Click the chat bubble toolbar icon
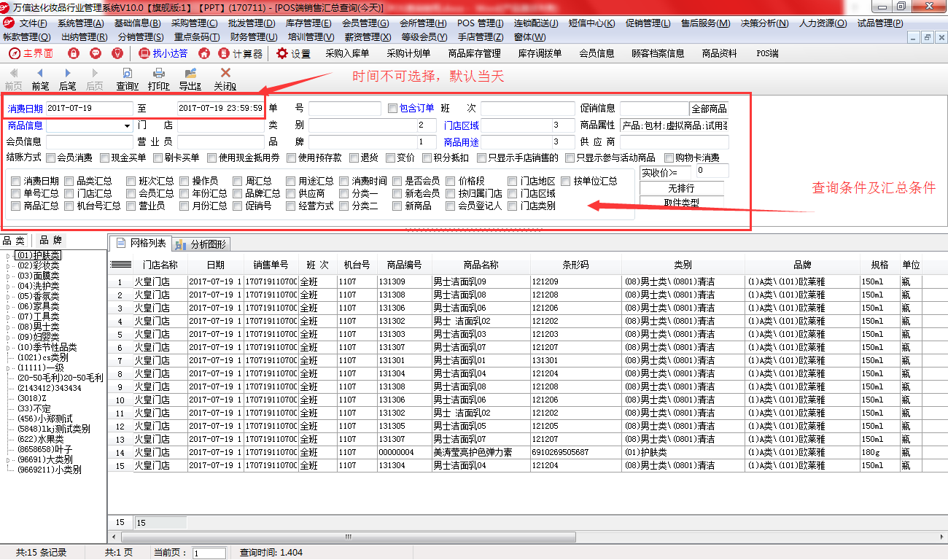 pyautogui.click(x=95, y=53)
